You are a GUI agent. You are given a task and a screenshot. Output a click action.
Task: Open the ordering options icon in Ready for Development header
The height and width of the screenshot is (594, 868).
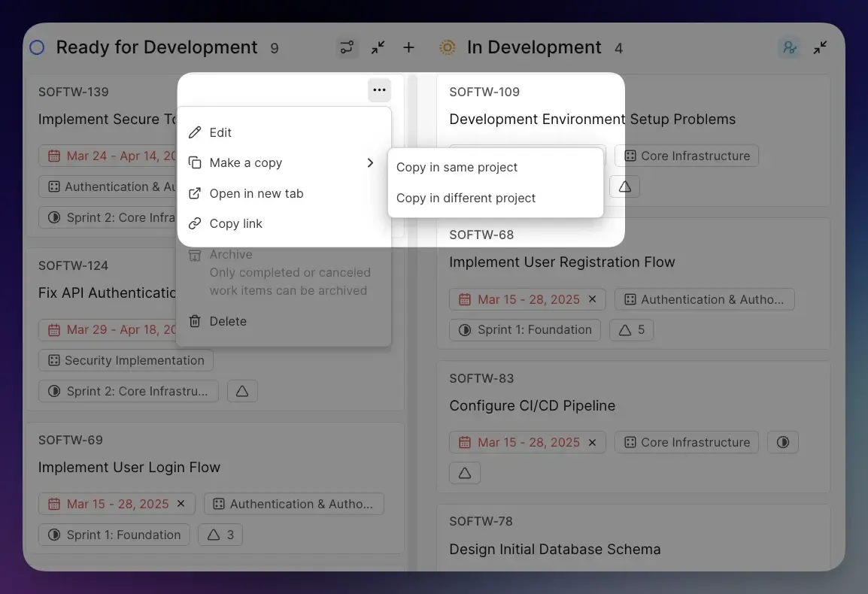(x=347, y=47)
